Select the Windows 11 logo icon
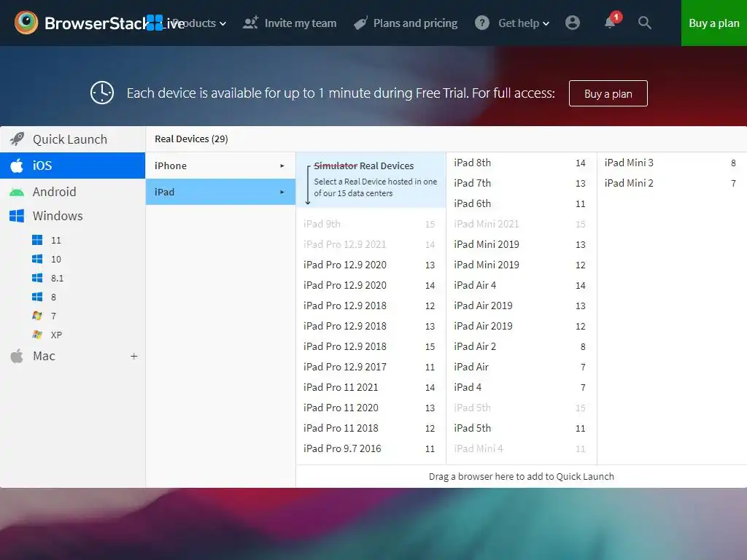This screenshot has height=560, width=747. point(37,240)
